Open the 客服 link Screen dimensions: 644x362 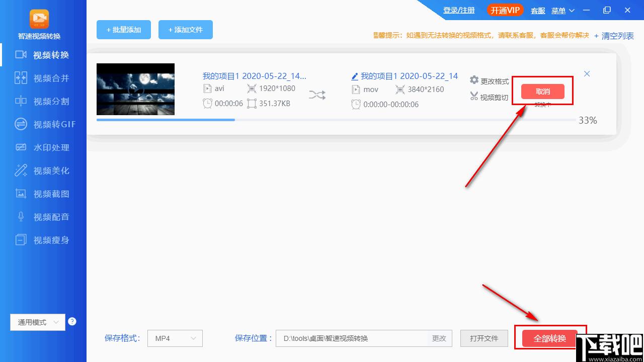click(x=538, y=11)
